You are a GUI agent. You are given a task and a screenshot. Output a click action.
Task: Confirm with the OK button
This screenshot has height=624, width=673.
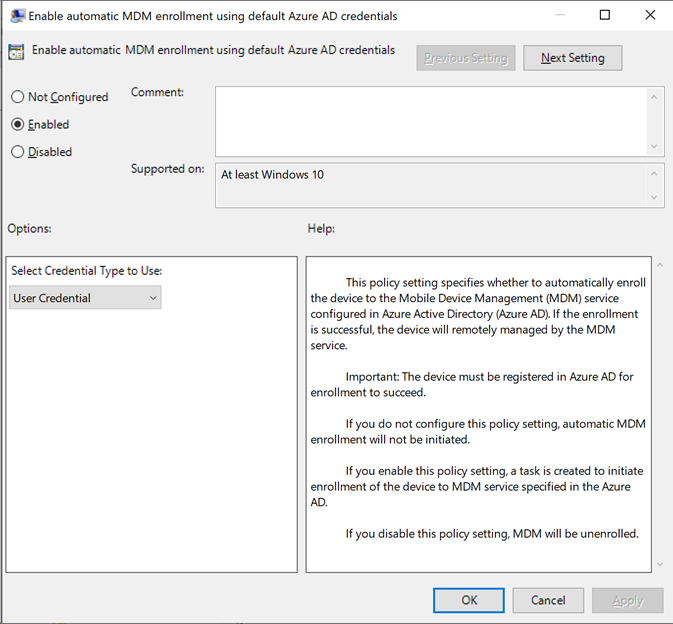coord(469,600)
